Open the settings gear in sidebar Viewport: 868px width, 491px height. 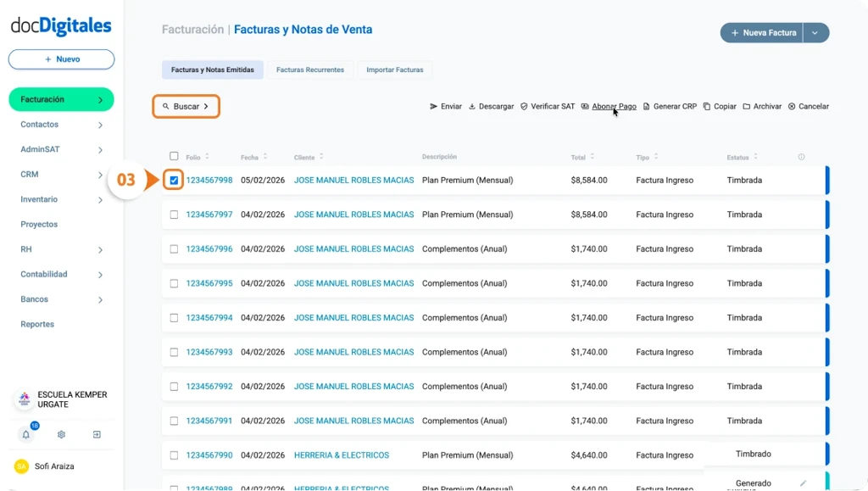tap(62, 434)
